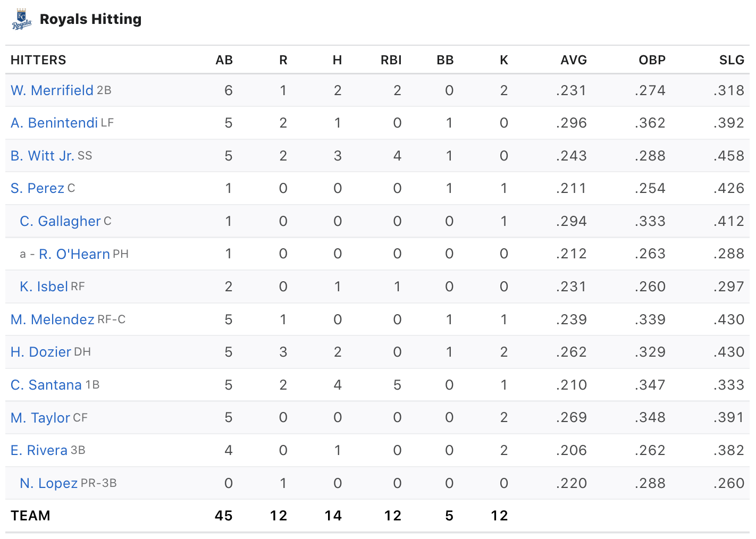Open M. Taylor player page

point(40,418)
